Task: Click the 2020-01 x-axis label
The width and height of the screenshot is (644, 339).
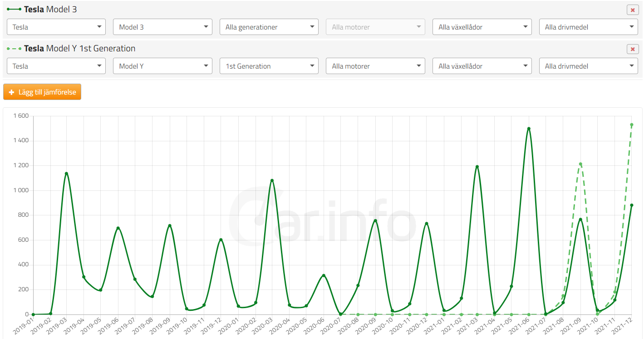Action: tap(229, 327)
